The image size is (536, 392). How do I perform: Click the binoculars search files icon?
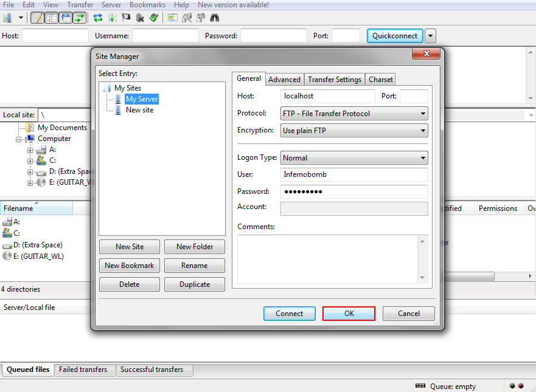[214, 18]
